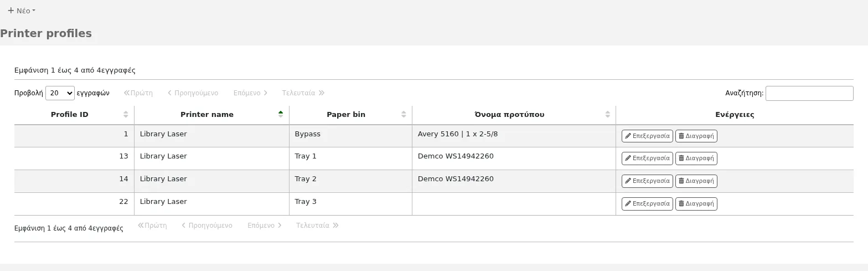Sort by Όνομα προτύπου column arrows
This screenshot has width=868, height=271.
pos(607,114)
